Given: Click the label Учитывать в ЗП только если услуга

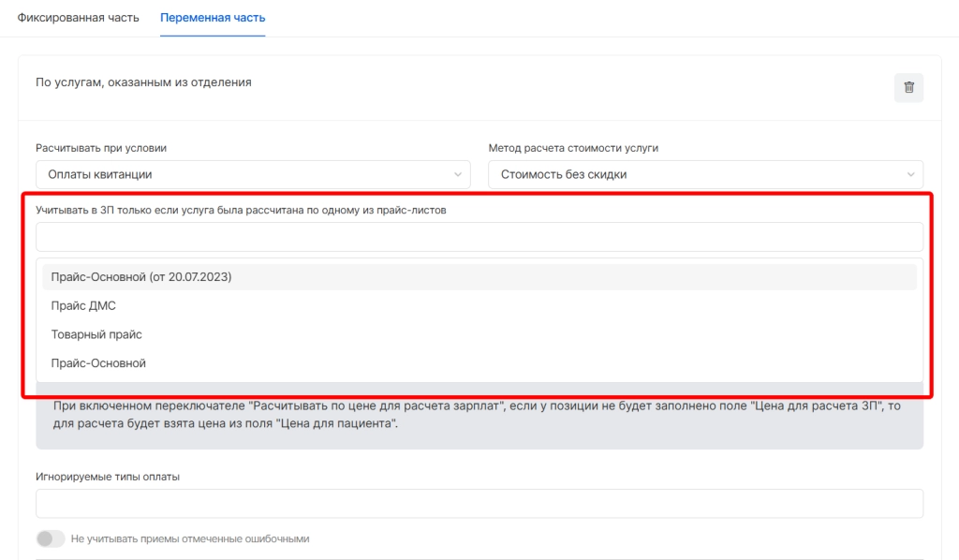Looking at the screenshot, I should (x=240, y=210).
